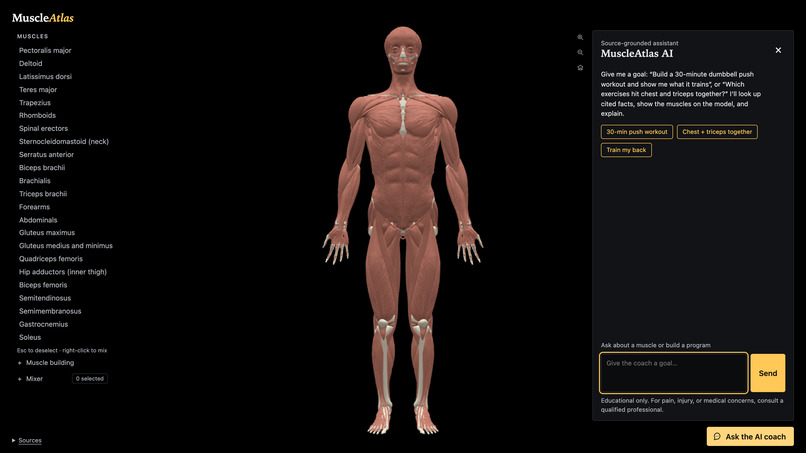
Task: Select Teres major from the list
Action: point(38,89)
